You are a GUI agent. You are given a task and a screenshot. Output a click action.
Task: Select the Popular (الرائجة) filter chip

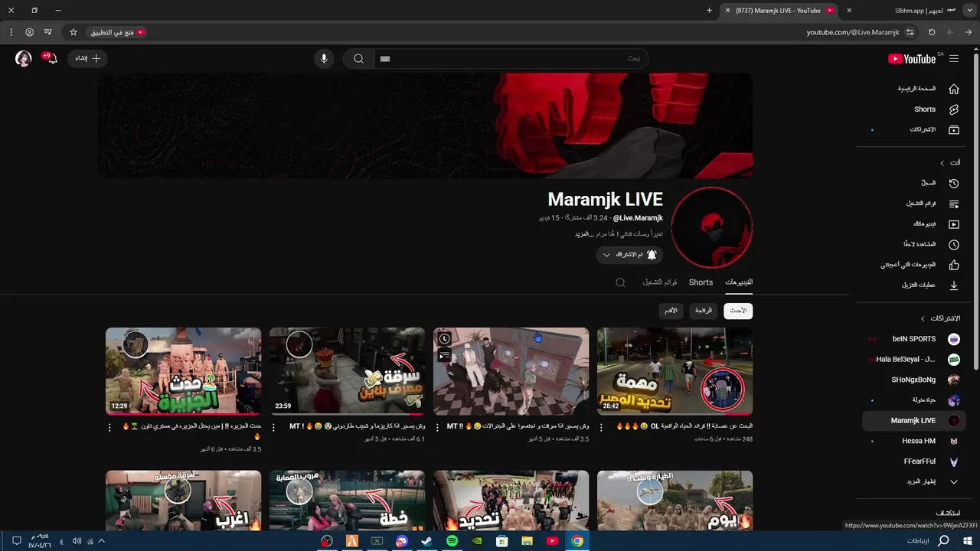[704, 311]
